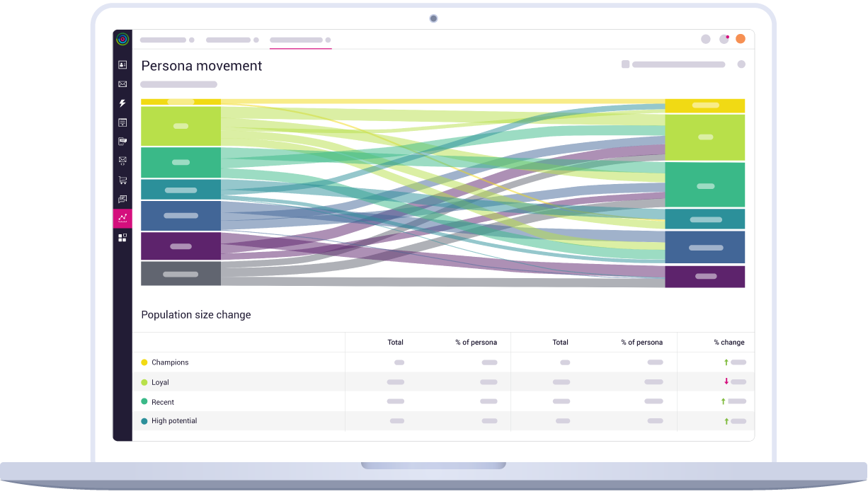Click the orange user avatar
868x494 pixels.
click(x=741, y=39)
